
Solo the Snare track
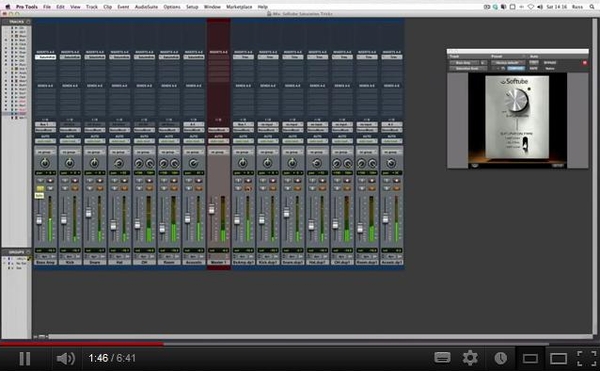pos(90,188)
